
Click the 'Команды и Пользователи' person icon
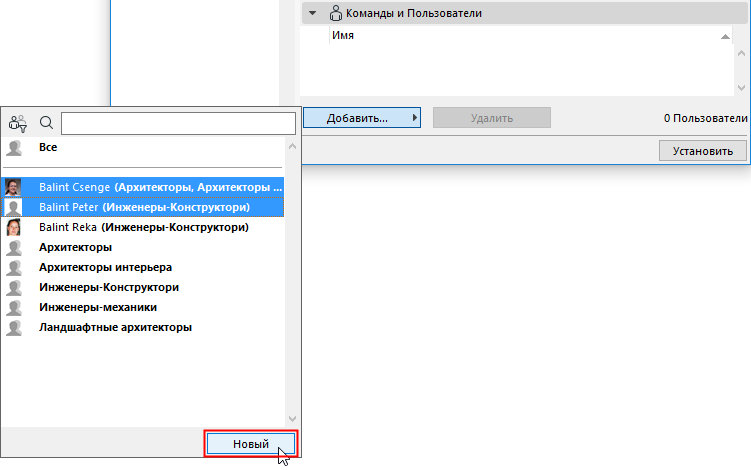(336, 13)
